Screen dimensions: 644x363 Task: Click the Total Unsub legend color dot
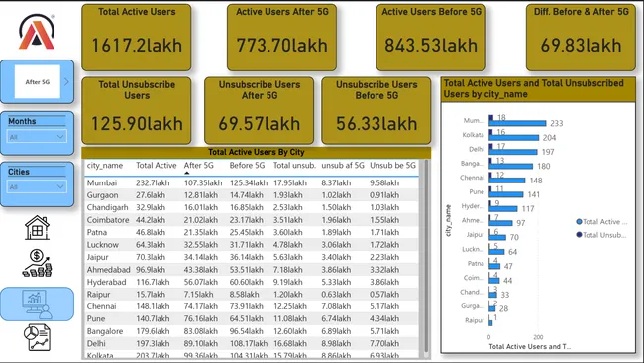(580, 235)
